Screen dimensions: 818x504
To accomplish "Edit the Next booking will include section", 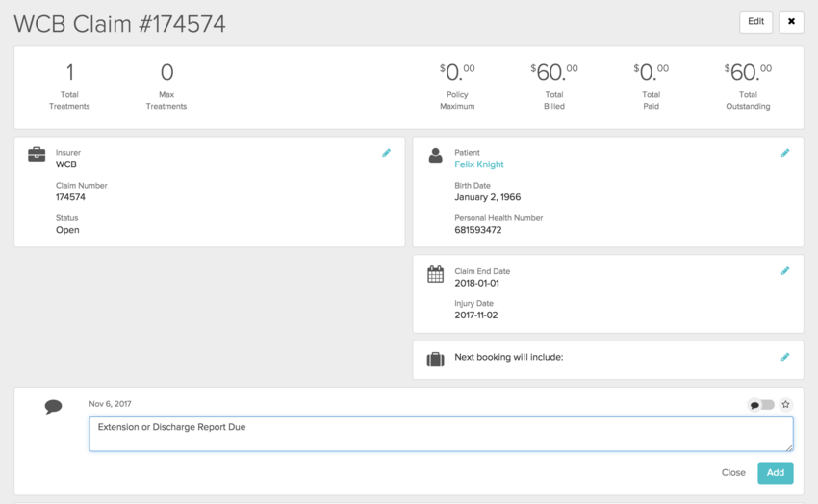I will 784,357.
